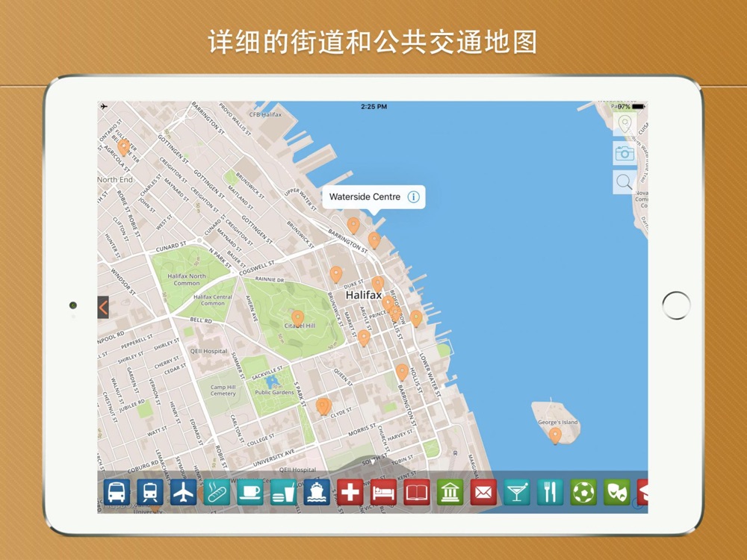
Task: Click the CFB Halifax label
Action: tap(265, 114)
